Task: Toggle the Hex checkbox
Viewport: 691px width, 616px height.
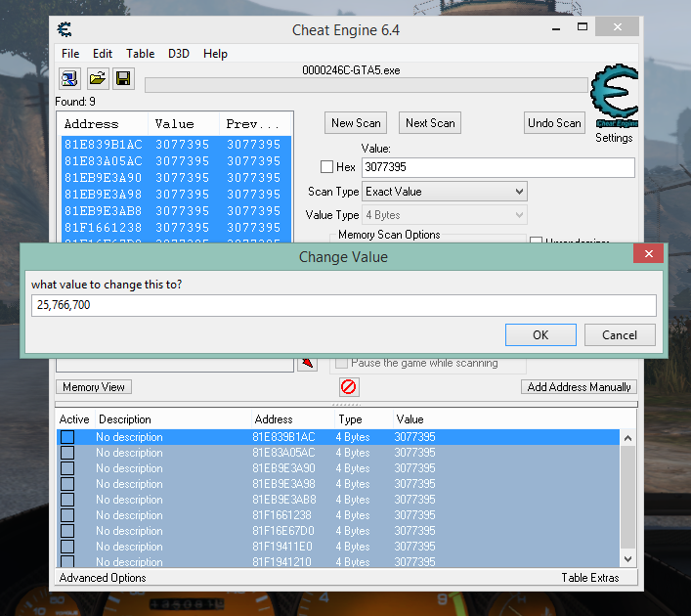Action: tap(327, 167)
